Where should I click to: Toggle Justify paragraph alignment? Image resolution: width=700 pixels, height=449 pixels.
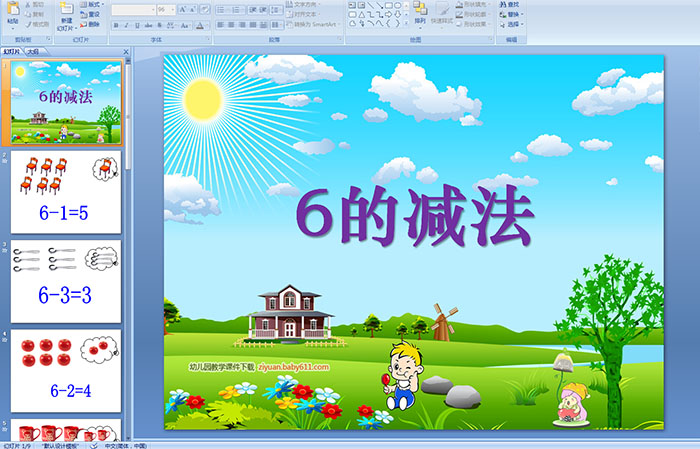pyautogui.click(x=253, y=25)
